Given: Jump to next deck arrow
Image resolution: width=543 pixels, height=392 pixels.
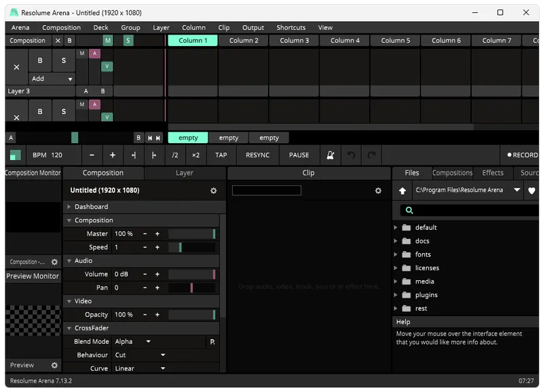Looking at the screenshot, I should (x=158, y=138).
